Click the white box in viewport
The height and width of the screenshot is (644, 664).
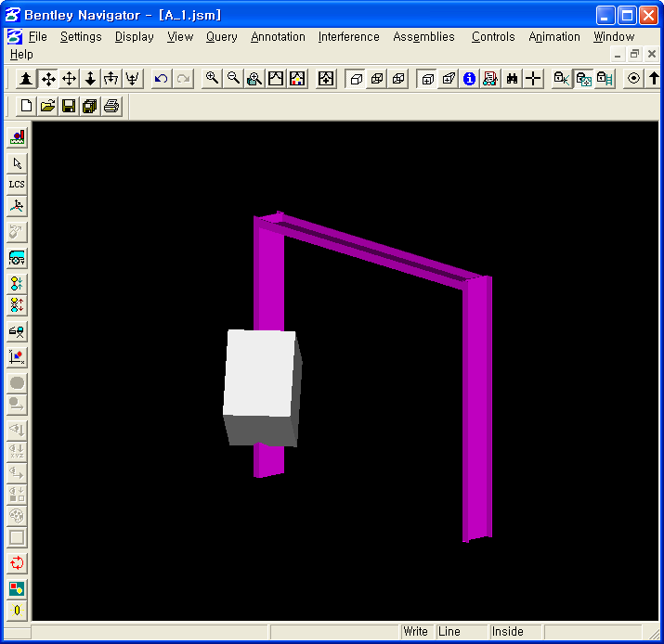260,373
